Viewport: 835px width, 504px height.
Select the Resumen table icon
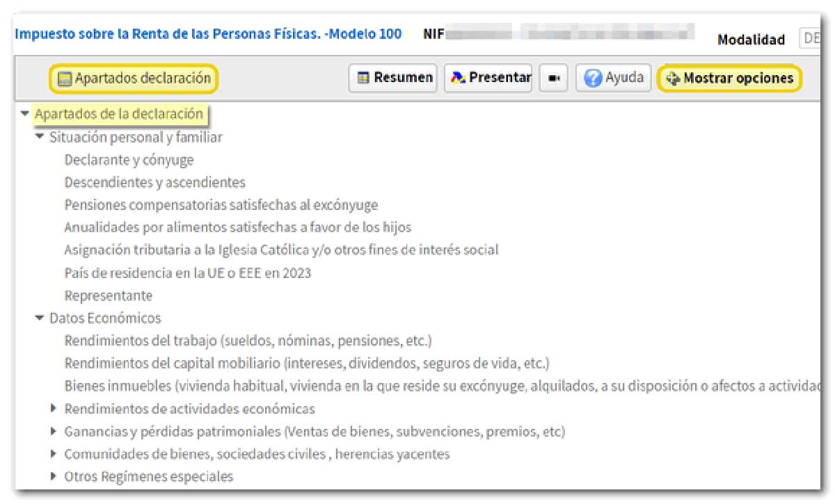pos(364,78)
